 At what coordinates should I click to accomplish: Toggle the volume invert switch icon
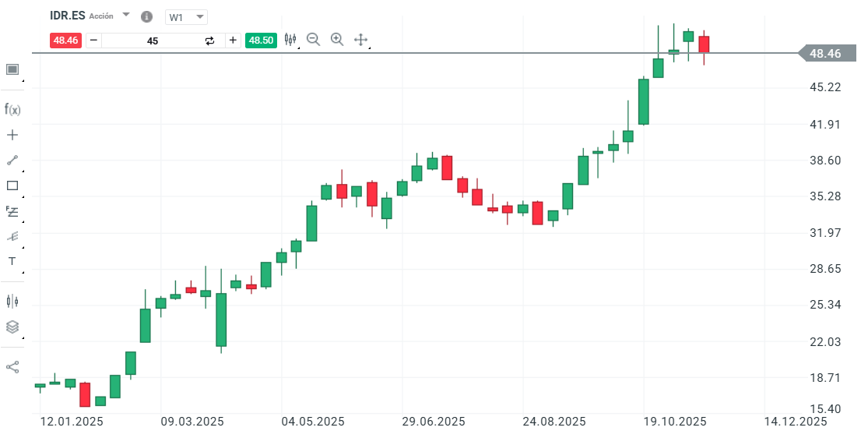tap(209, 41)
